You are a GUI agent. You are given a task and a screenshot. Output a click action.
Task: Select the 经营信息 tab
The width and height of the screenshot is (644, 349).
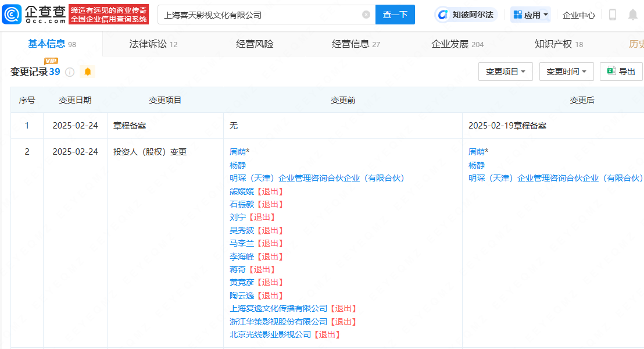pyautogui.click(x=356, y=44)
